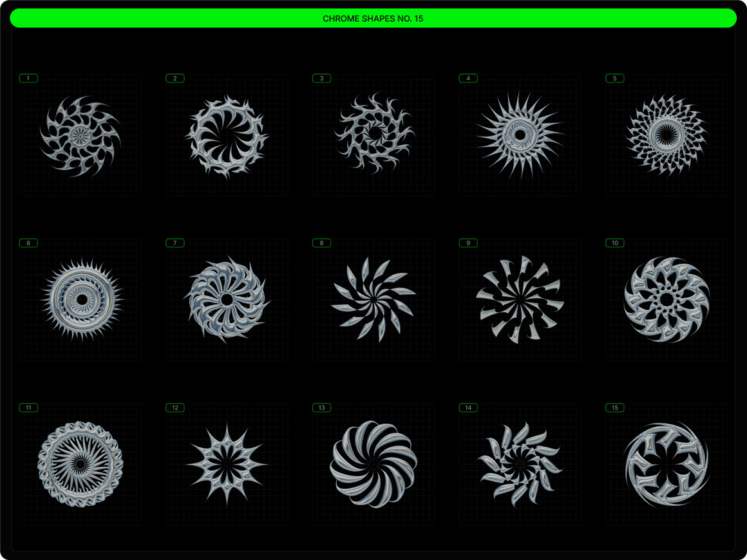The height and width of the screenshot is (560, 747).
Task: Click chrome shape 14, the feathered pinwheel
Action: (x=520, y=464)
